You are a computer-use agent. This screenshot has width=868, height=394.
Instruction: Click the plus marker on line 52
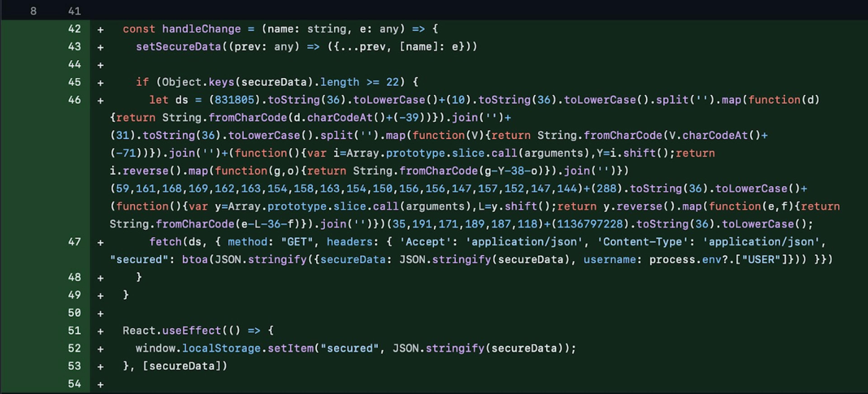pyautogui.click(x=100, y=349)
